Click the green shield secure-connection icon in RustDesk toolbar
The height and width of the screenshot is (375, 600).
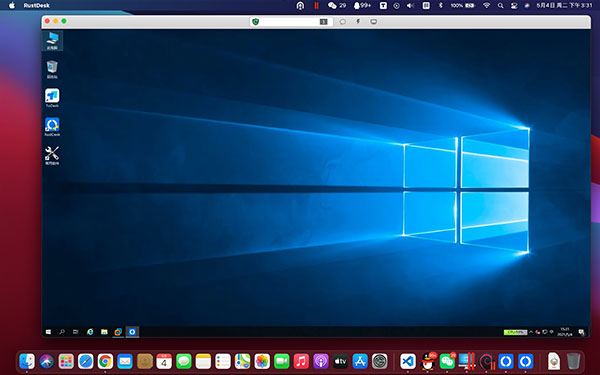click(x=256, y=22)
